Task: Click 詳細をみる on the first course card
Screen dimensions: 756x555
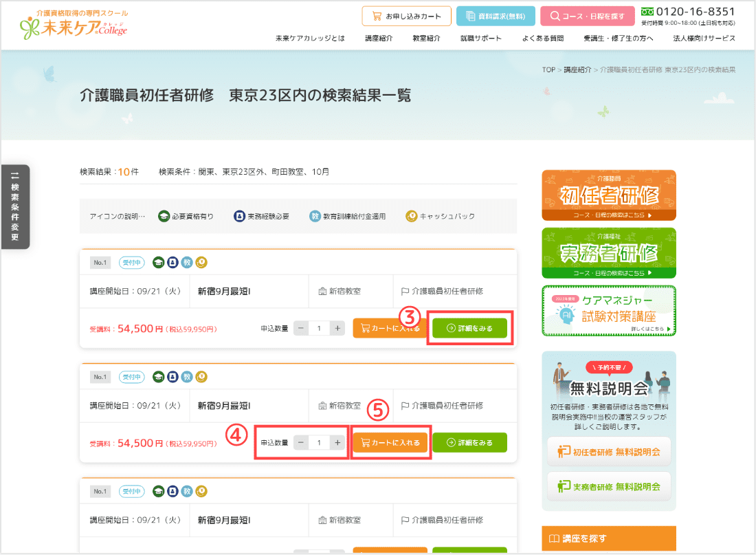Action: coord(470,328)
